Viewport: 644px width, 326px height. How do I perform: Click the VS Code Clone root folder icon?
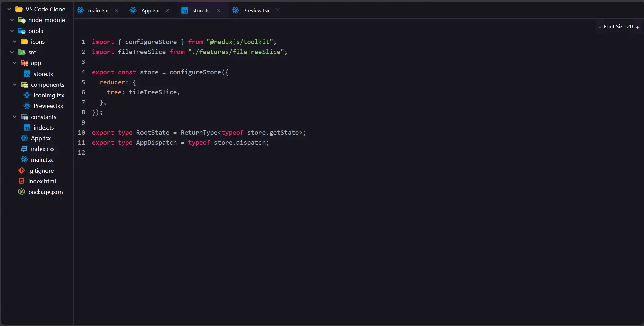click(19, 9)
